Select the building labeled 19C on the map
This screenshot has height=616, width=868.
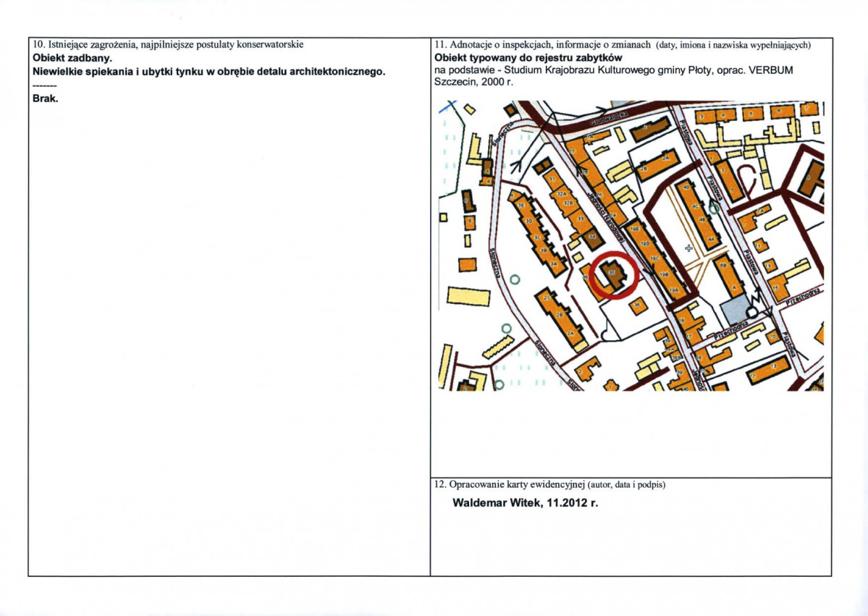tap(655, 258)
